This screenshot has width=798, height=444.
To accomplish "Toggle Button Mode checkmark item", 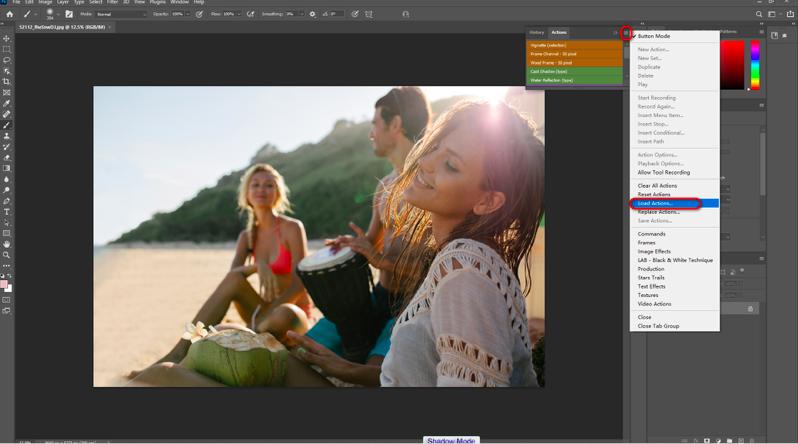I will coord(653,36).
